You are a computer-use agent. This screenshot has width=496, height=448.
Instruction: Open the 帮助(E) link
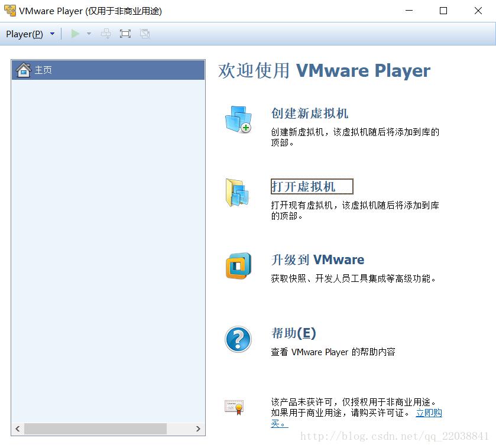coord(293,333)
